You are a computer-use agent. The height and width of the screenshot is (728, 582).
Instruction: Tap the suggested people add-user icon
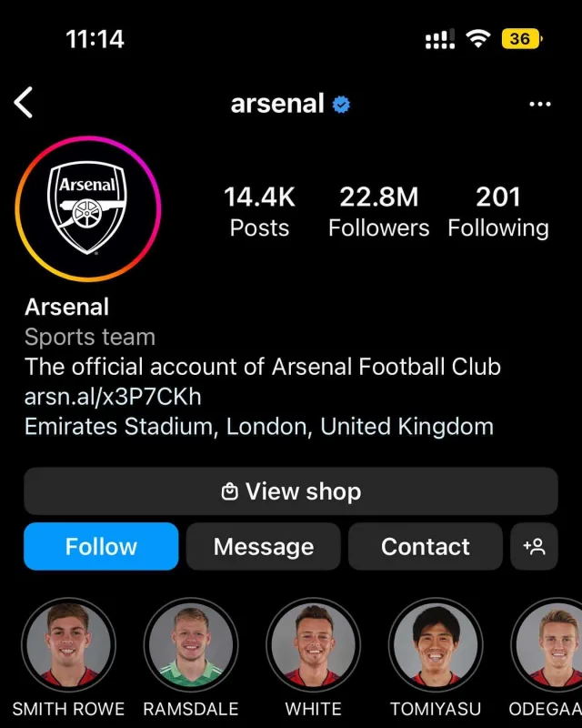tap(534, 546)
